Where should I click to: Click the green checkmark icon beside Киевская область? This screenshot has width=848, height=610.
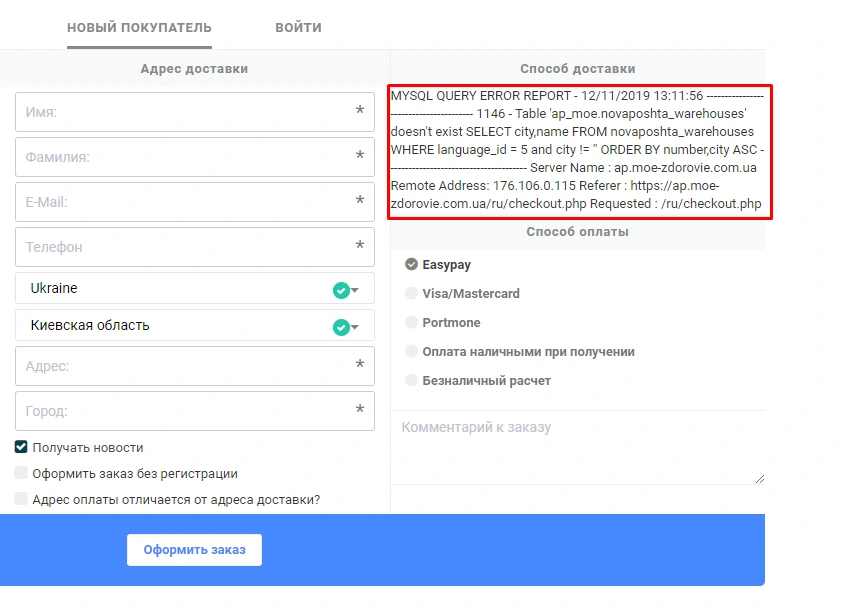(341, 327)
